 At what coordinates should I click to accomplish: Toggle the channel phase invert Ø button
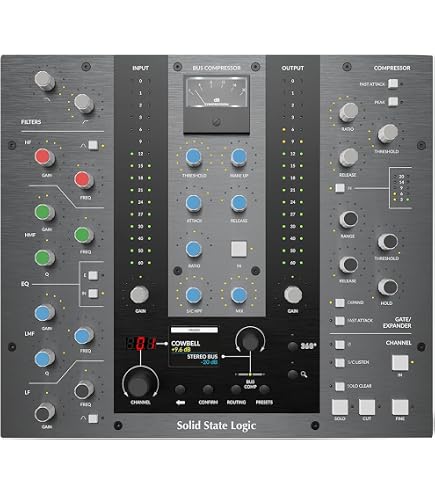(x=340, y=344)
